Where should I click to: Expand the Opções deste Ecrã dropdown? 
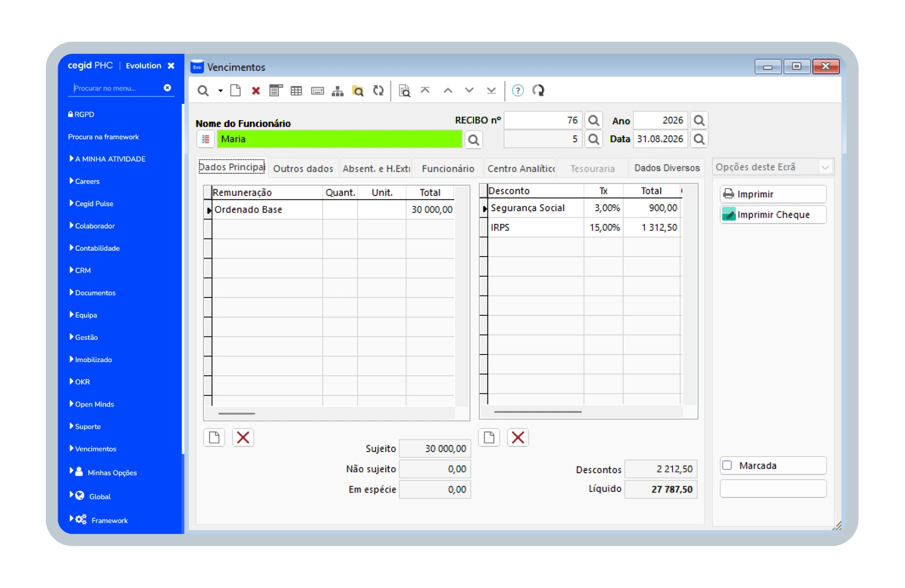(x=825, y=167)
